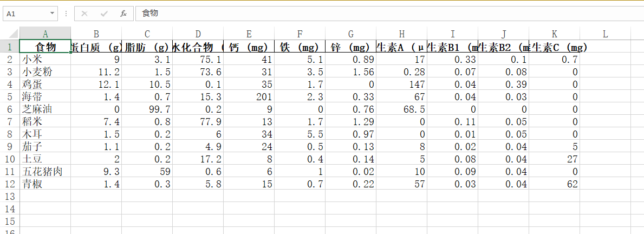
Task: Select column J header
Action: 504,34
